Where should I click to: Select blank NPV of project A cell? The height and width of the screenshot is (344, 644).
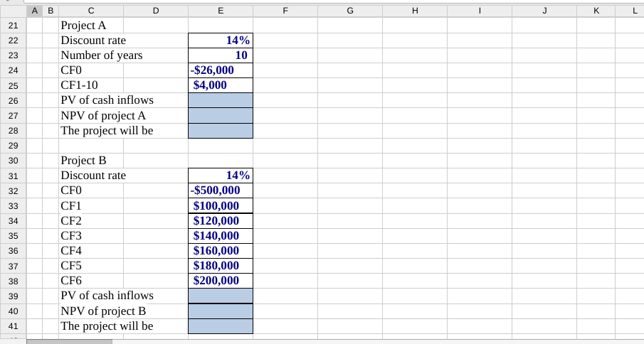click(221, 116)
